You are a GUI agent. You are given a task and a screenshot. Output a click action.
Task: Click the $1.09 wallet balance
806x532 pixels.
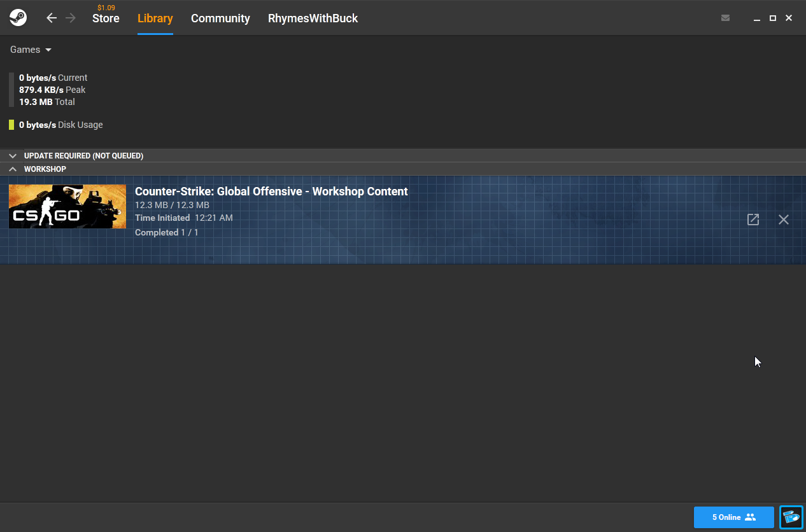106,8
